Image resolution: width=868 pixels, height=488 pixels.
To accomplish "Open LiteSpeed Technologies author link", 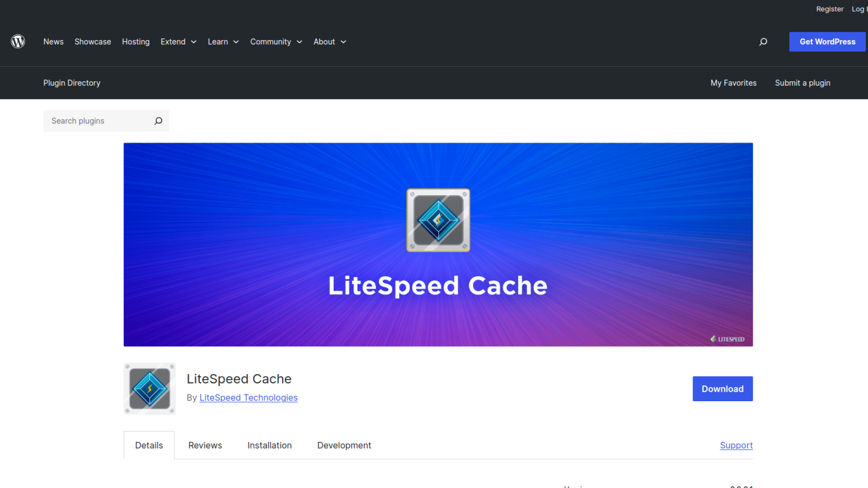I will click(x=248, y=398).
